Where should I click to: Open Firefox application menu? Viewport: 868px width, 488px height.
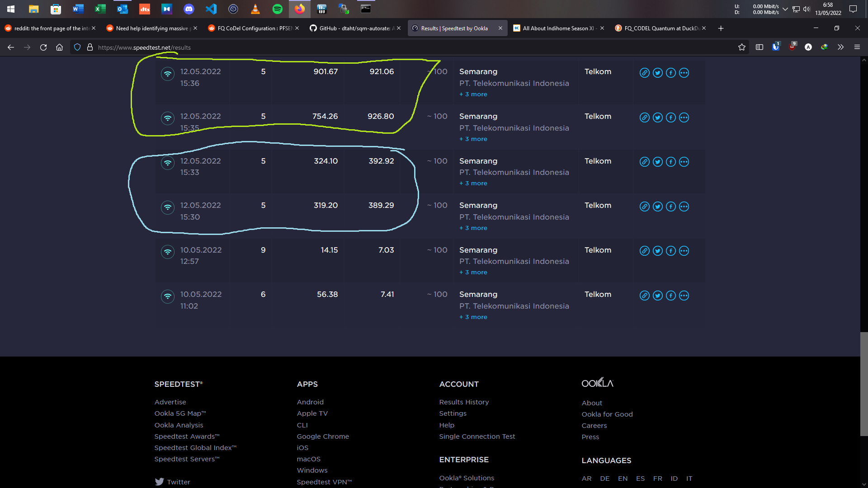[x=857, y=47]
